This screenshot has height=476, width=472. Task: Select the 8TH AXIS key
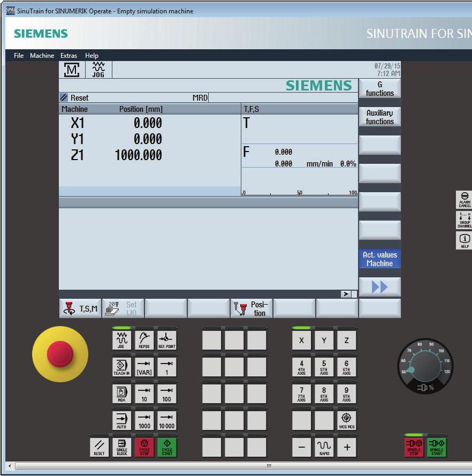click(324, 394)
